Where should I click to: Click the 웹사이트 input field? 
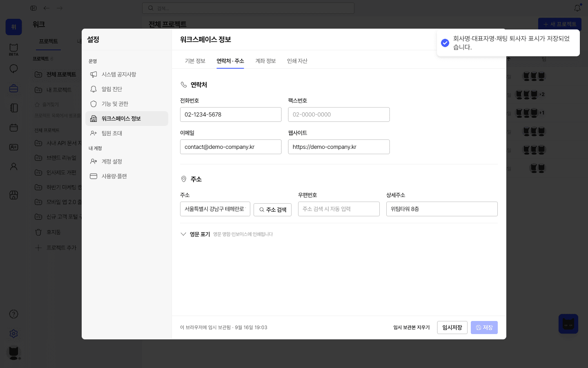(339, 147)
